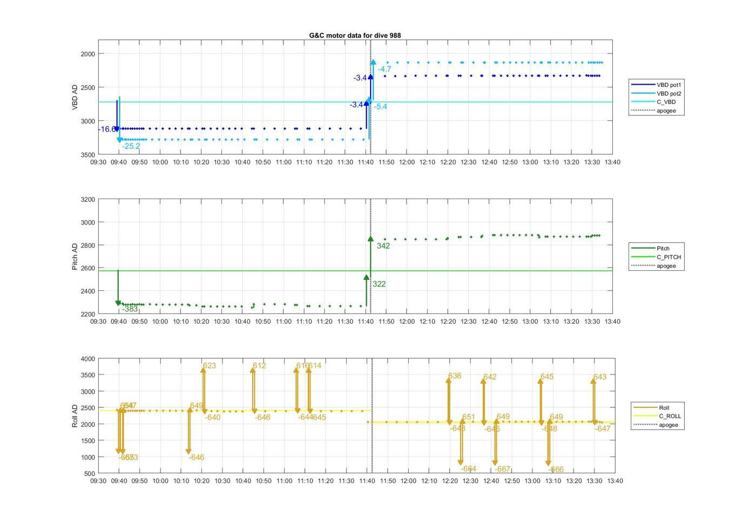The height and width of the screenshot is (532, 756).
Task: Click the '342' pitch data label
Action: coord(383,246)
